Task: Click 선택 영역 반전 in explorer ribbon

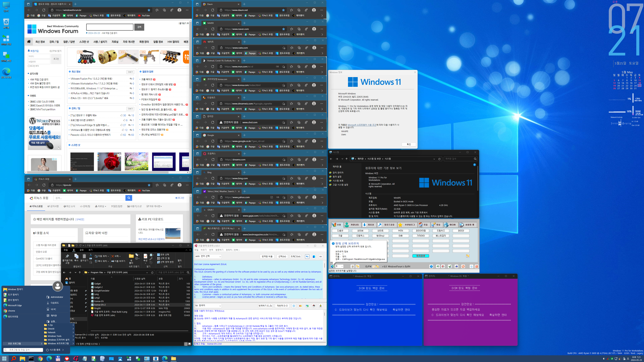Action: coord(165,262)
